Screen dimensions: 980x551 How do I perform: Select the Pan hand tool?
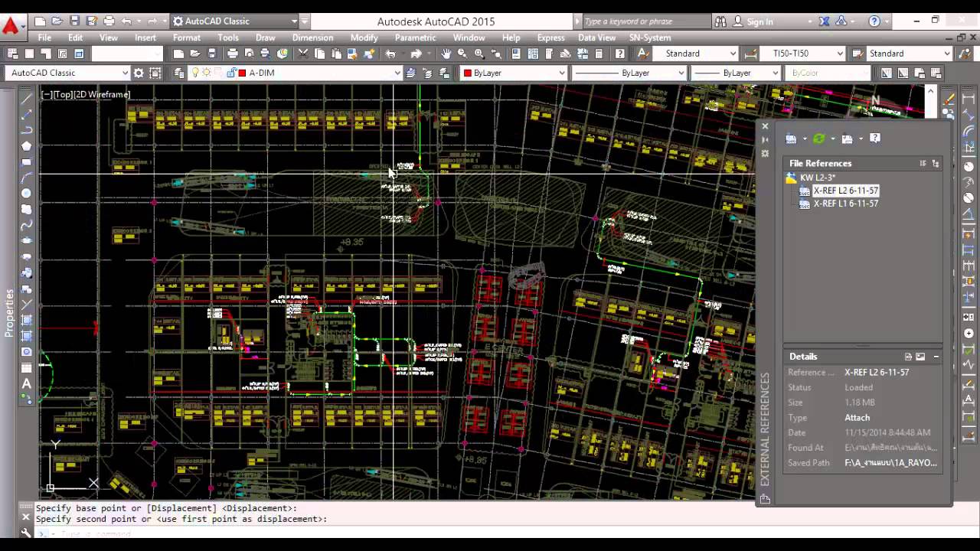coord(446,54)
